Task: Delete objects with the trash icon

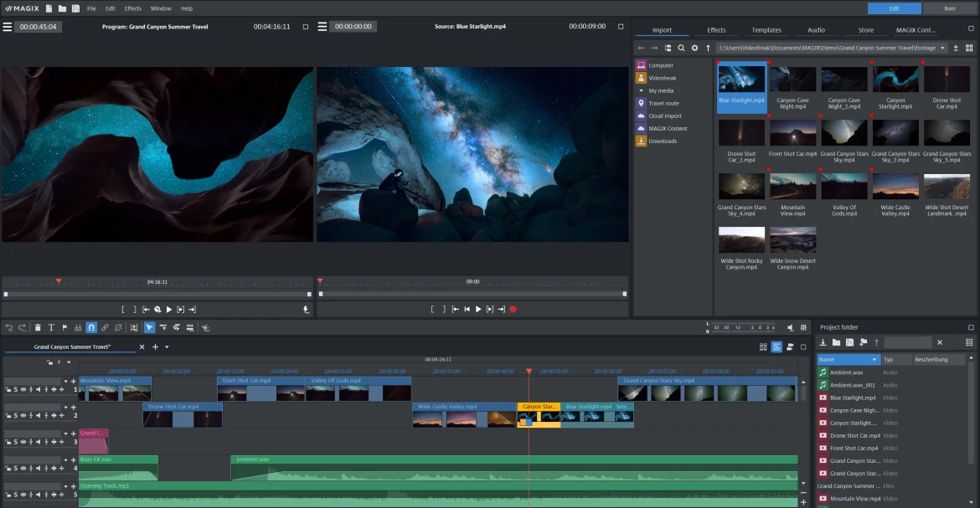Action: click(39, 327)
